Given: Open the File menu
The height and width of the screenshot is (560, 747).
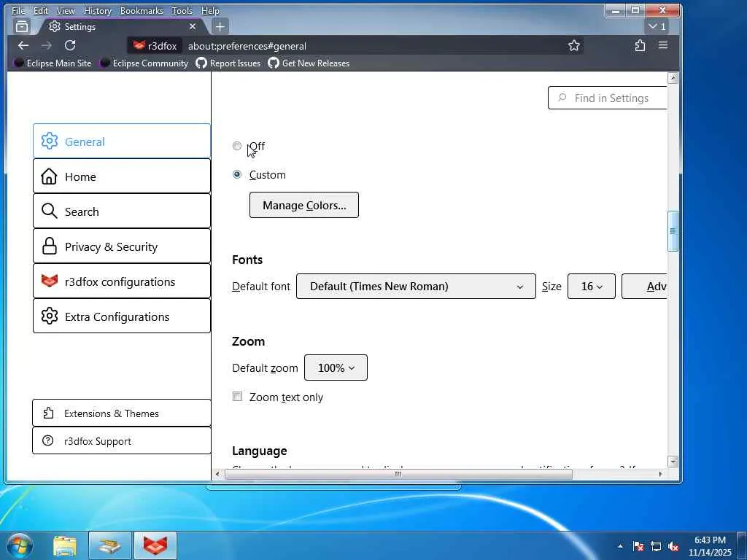Looking at the screenshot, I should [x=18, y=10].
